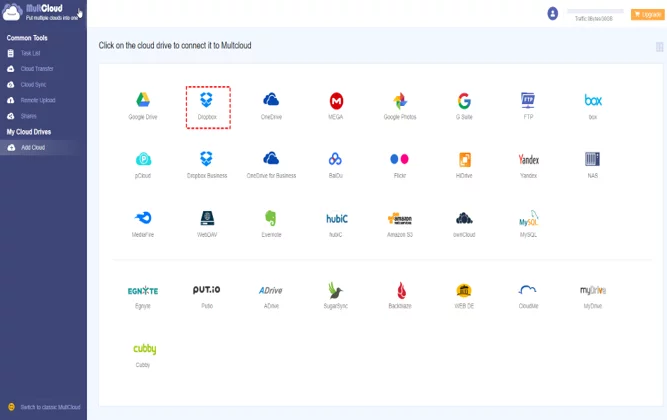The width and height of the screenshot is (667, 420).
Task: Connect OneDrive for Business
Action: click(271, 158)
